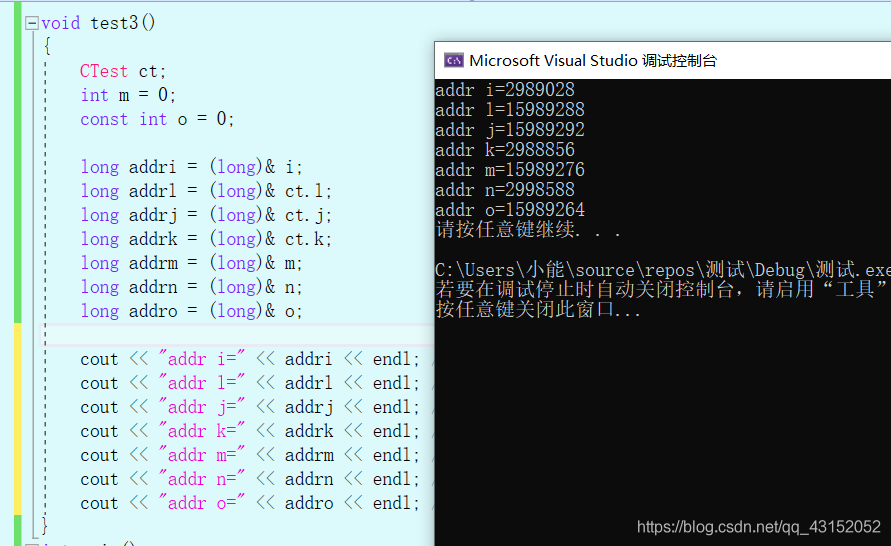Click console output 'addr k=2988856'

[505, 149]
